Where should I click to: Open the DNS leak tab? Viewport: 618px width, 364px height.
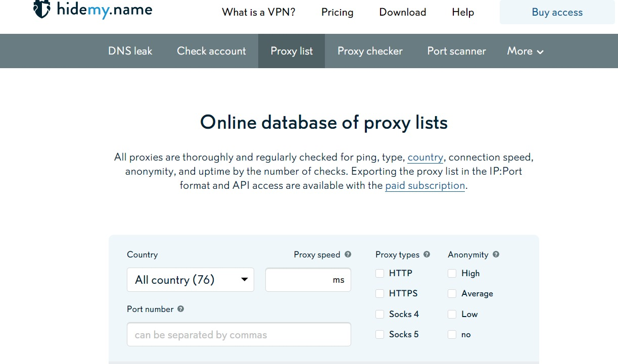coord(130,51)
